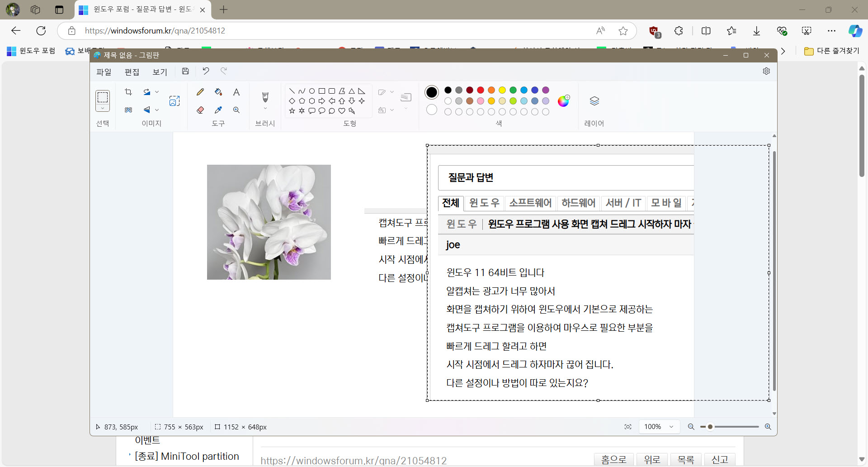Viewport: 868px width, 467px height.
Task: Click the 목록 button on webpage
Action: pos(686,459)
